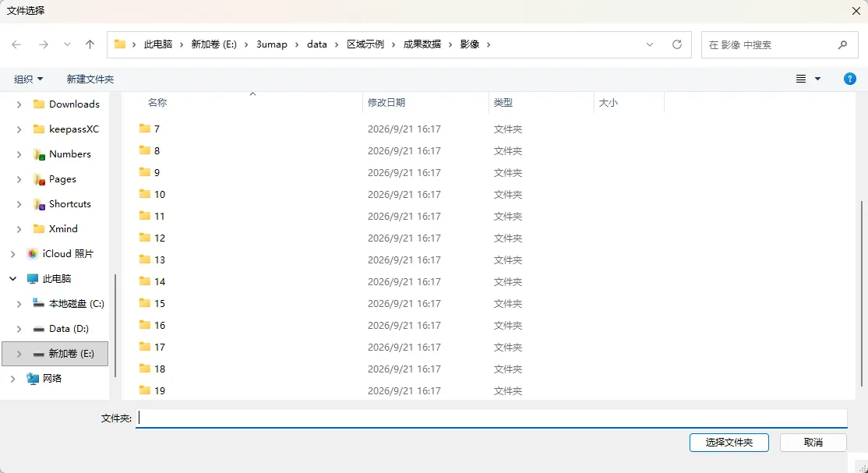The image size is (868, 473).
Task: Click the file list vertical scrollbar
Action: 861,294
